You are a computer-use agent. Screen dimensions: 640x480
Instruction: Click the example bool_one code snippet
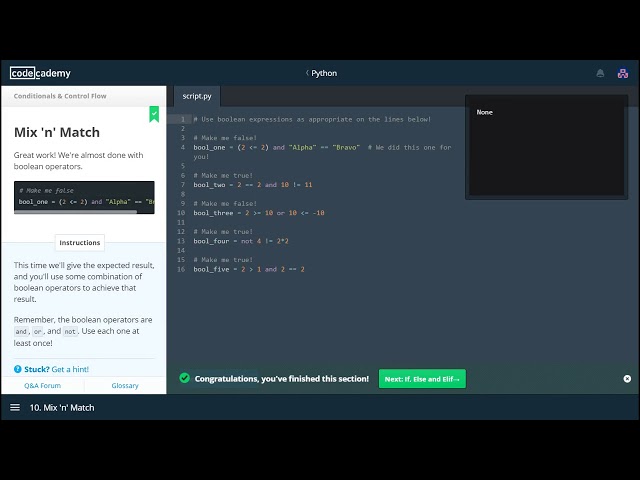click(x=84, y=198)
